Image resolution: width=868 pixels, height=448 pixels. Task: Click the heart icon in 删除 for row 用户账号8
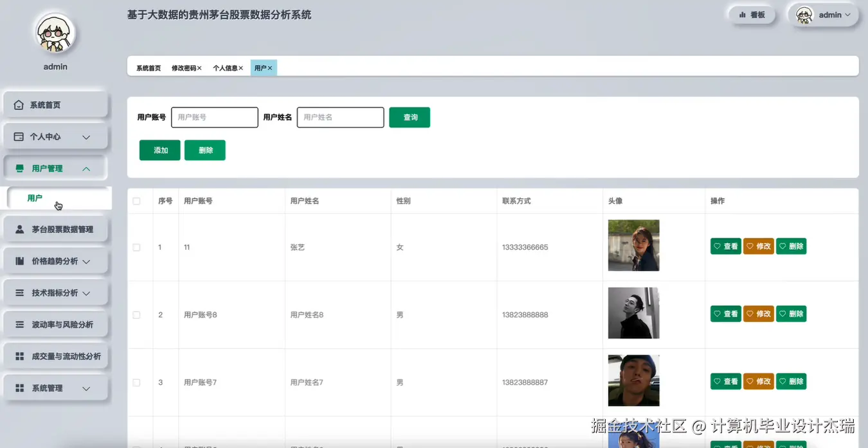coord(782,313)
